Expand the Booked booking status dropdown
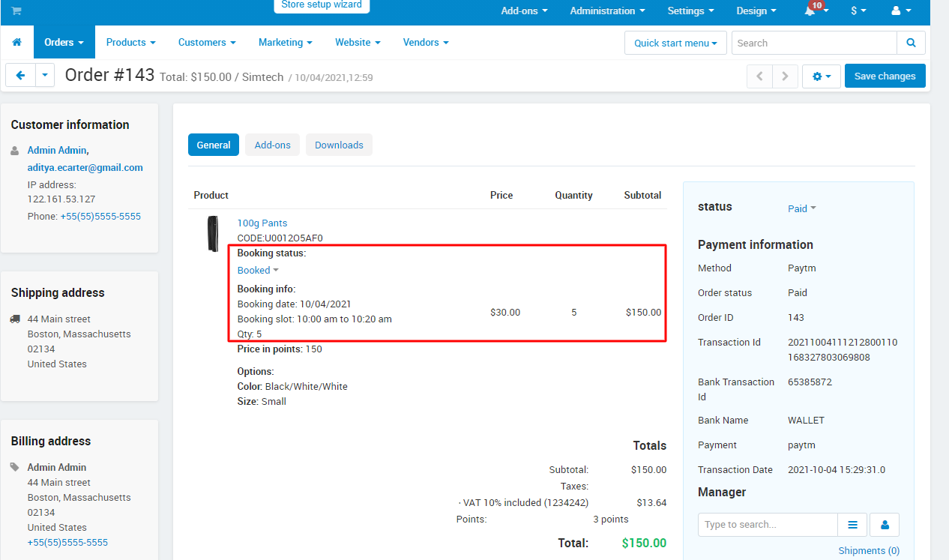This screenshot has height=560, width=949. (258, 270)
